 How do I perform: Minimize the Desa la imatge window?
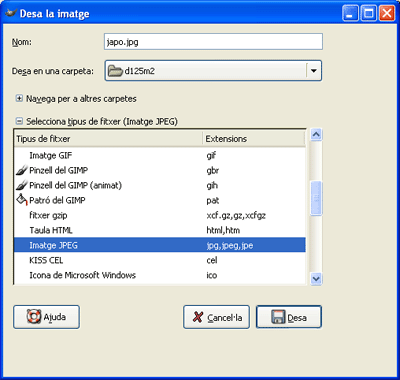pos(350,14)
